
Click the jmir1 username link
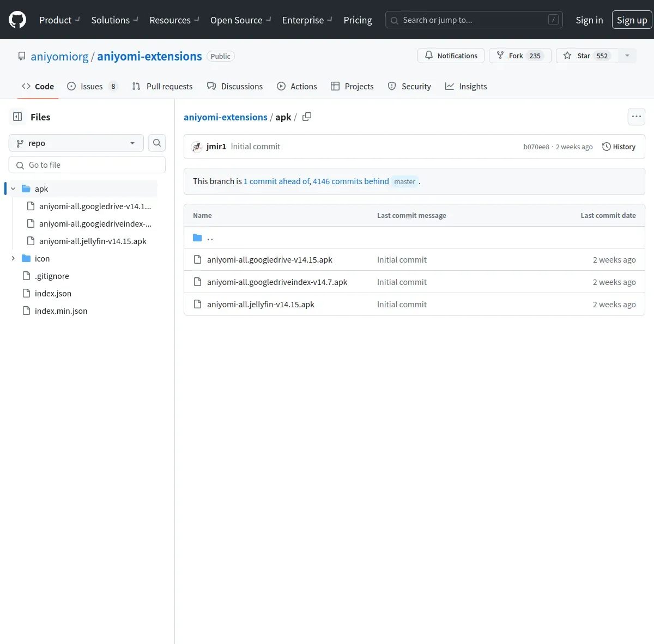[x=216, y=147]
